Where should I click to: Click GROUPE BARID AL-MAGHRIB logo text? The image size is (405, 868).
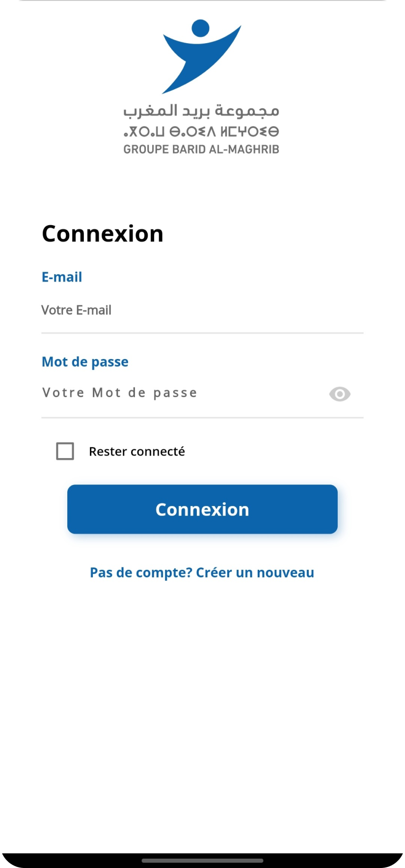201,150
